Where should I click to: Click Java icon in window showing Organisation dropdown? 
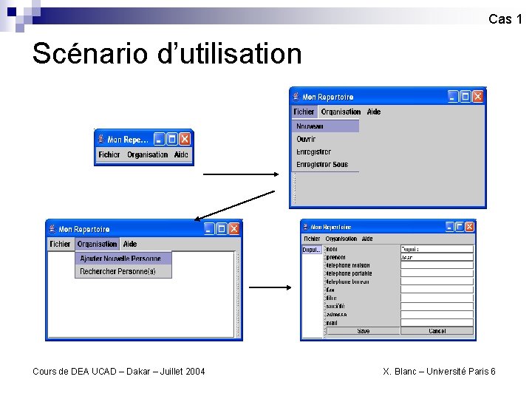pyautogui.click(x=52, y=229)
